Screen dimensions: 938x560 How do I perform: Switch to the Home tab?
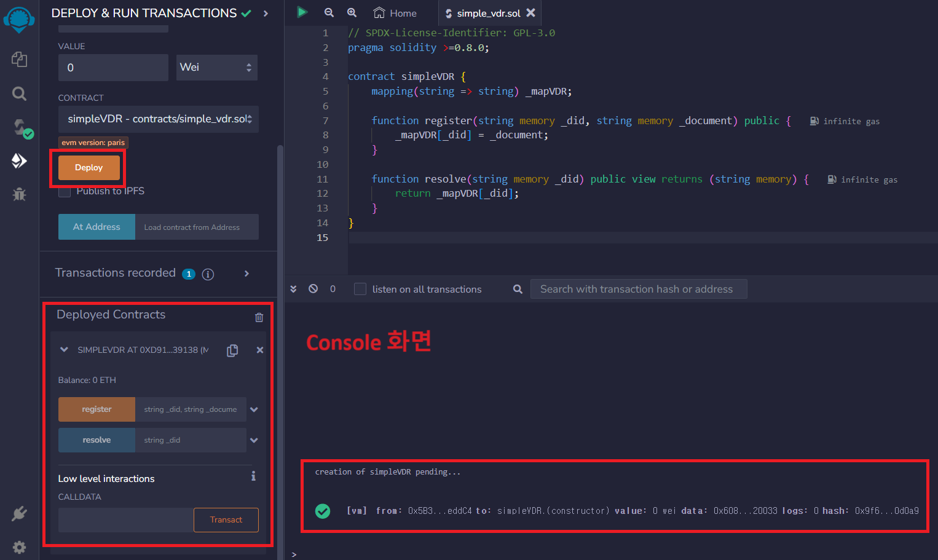[395, 13]
